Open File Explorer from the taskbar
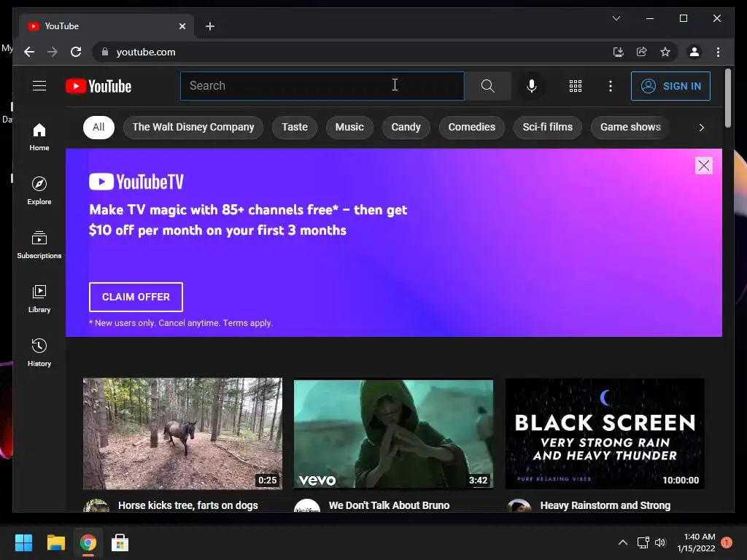 [x=55, y=542]
